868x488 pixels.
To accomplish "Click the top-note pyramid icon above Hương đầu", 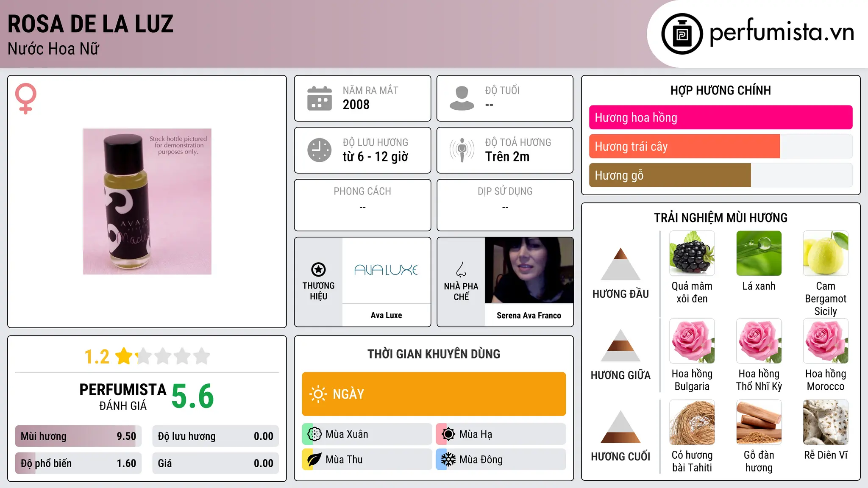I will pos(620,264).
